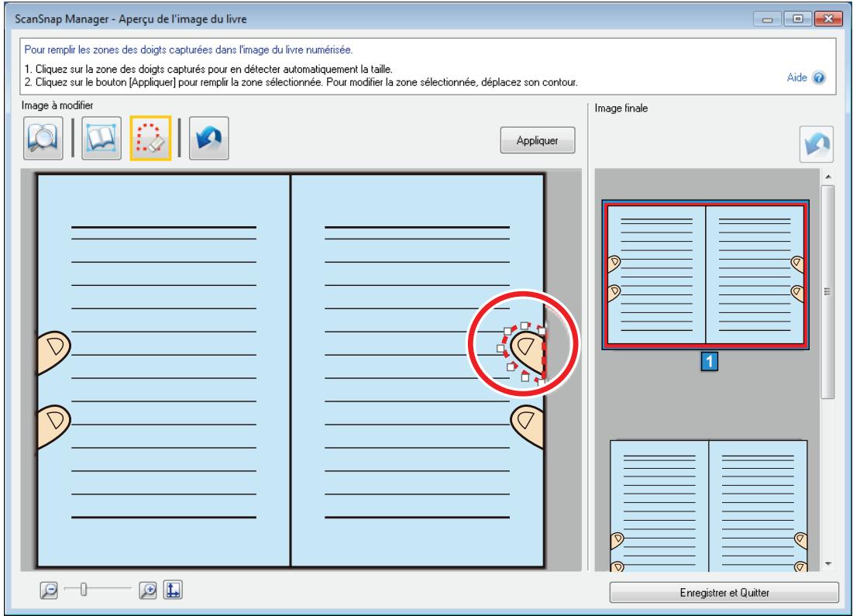Click the undo arrow in Image à modifier
The image size is (853, 616).
pos(209,138)
